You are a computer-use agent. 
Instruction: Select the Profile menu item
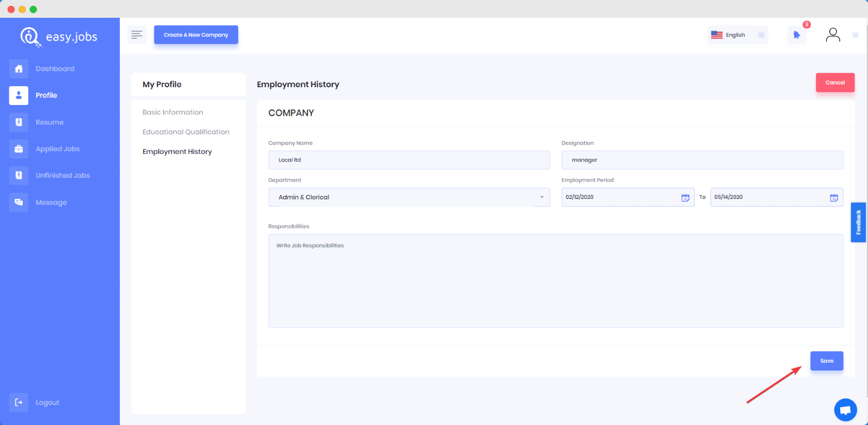(x=46, y=96)
